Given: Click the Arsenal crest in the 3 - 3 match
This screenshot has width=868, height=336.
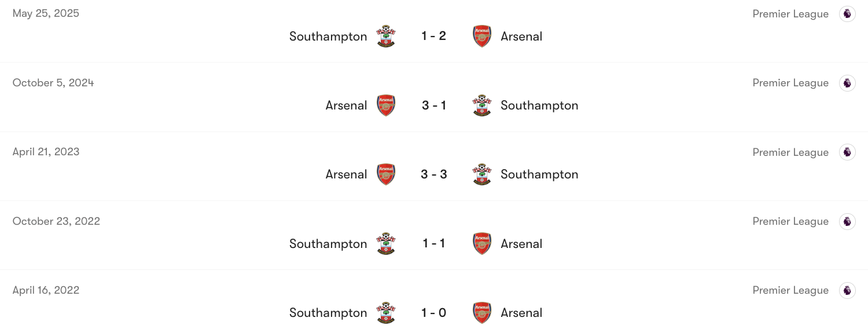Looking at the screenshot, I should pos(386,174).
